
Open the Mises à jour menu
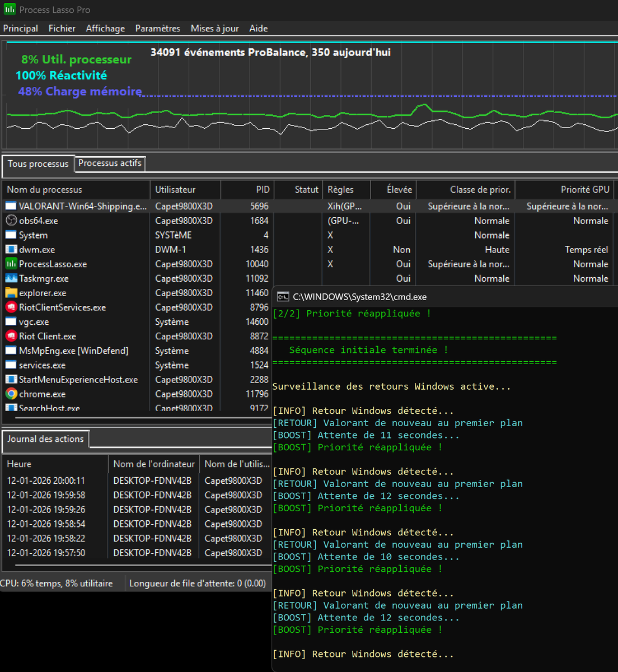[x=214, y=28]
